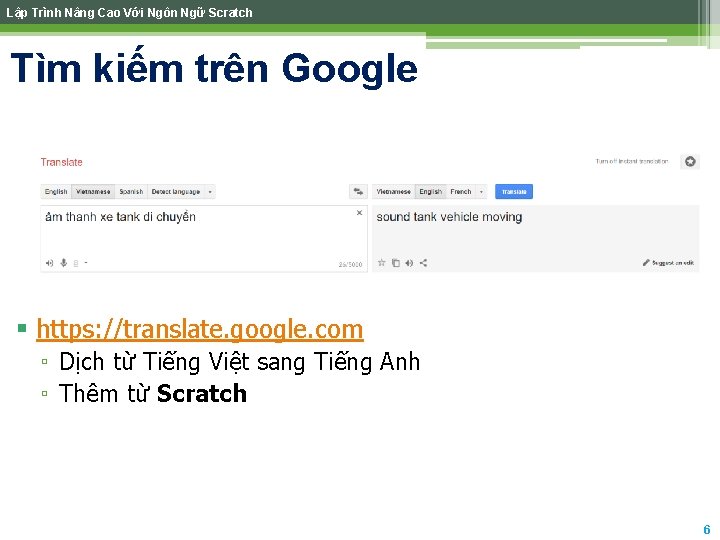
Task: Click inside the source text input box
Action: tap(204, 238)
